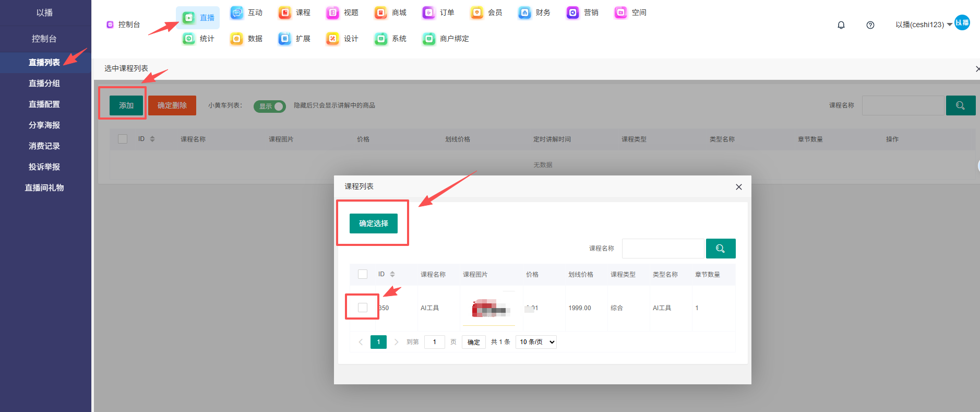The image size is (980, 412).
Task: Click the green 添加 button
Action: click(x=126, y=105)
